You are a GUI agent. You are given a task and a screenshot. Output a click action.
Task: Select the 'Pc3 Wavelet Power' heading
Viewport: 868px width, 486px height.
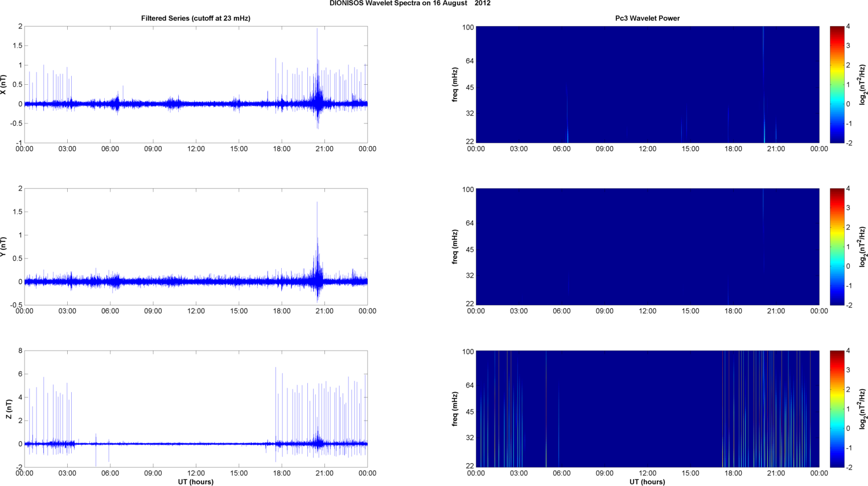pyautogui.click(x=647, y=18)
